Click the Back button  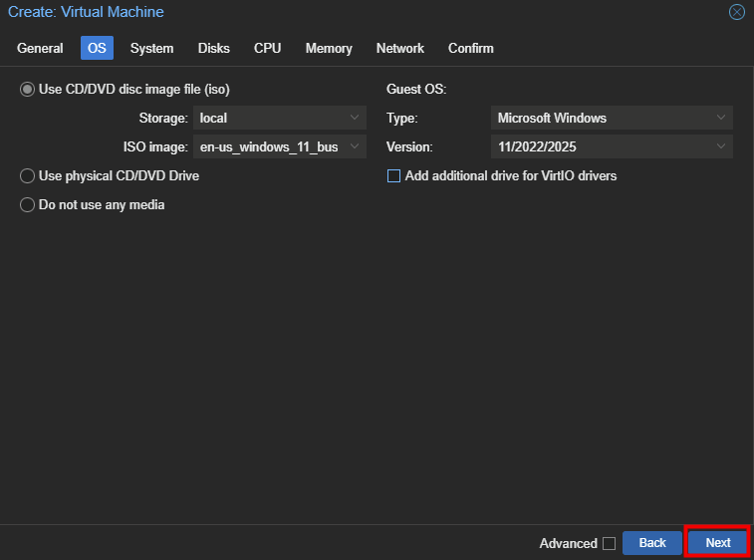coord(652,543)
